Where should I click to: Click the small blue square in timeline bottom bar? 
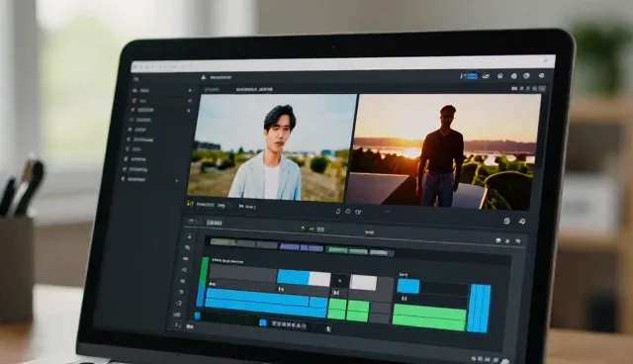coord(263,322)
